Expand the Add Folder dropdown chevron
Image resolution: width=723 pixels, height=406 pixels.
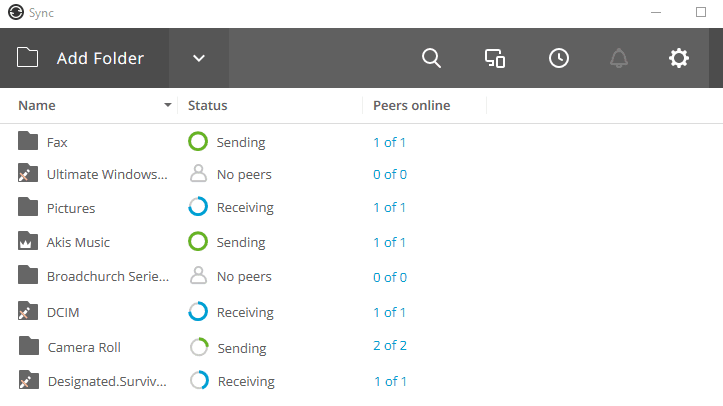pos(199,59)
